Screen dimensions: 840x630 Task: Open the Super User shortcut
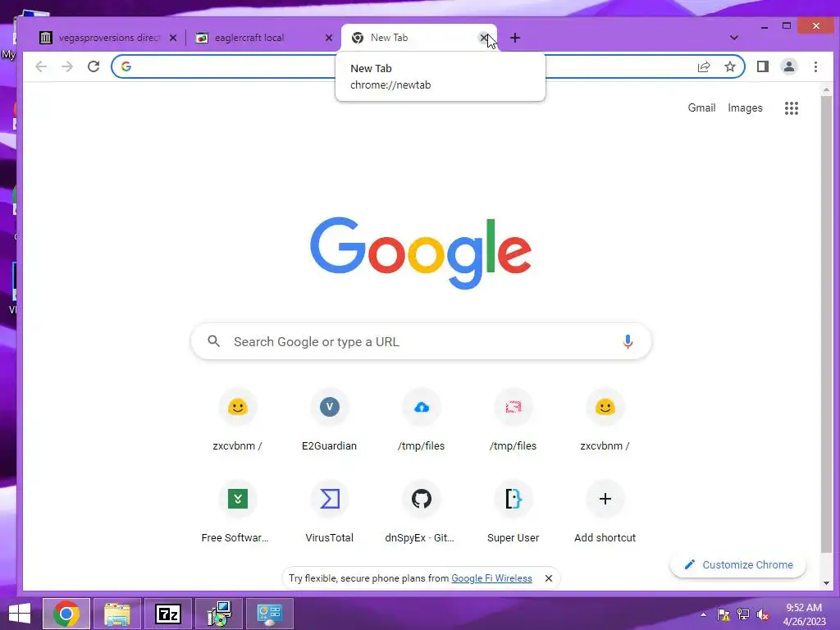514,514
